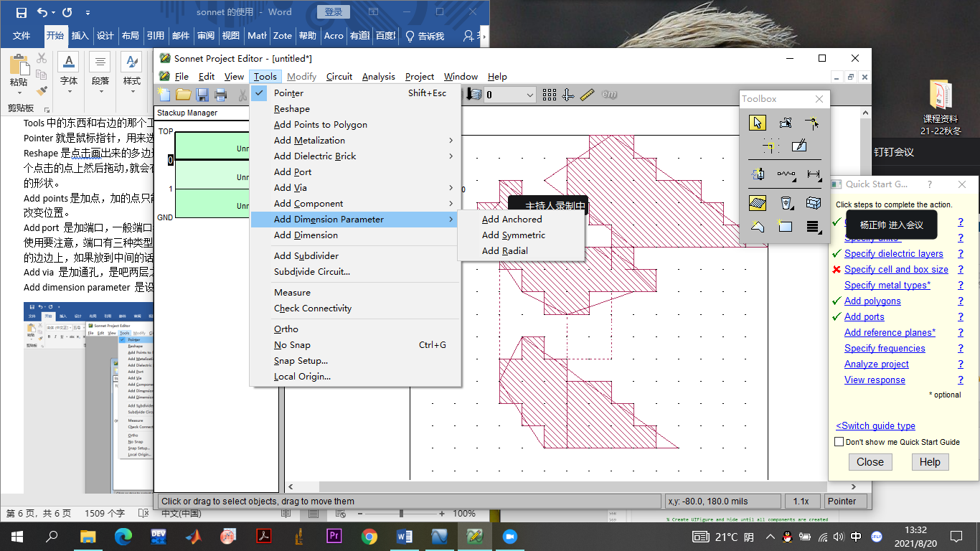Follow the Analyze project link

(877, 364)
